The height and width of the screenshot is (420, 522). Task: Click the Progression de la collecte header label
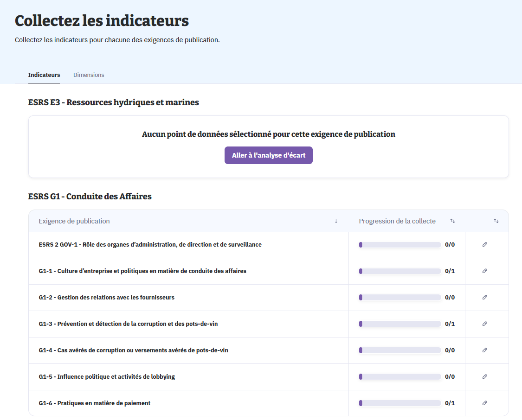click(x=397, y=221)
